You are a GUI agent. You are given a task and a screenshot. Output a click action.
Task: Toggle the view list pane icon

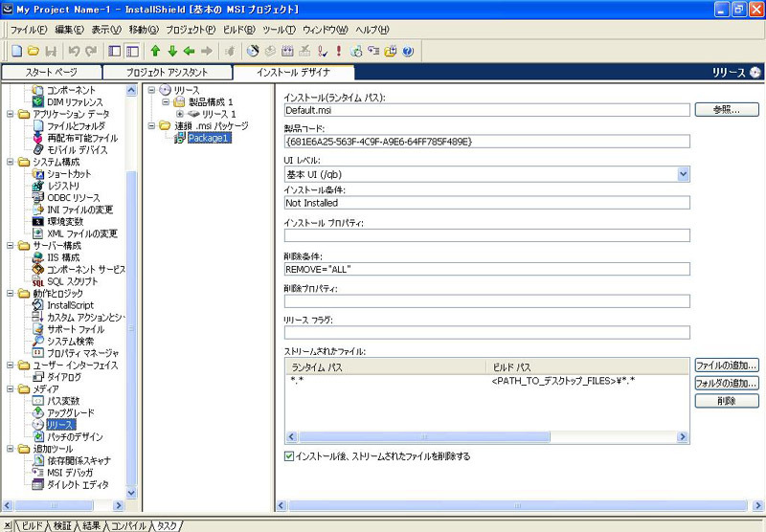point(132,51)
